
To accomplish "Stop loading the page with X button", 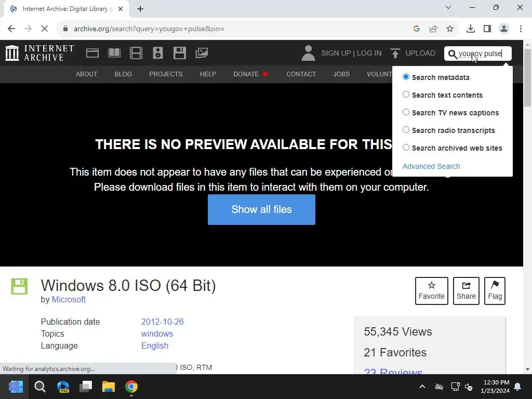I will (x=45, y=29).
